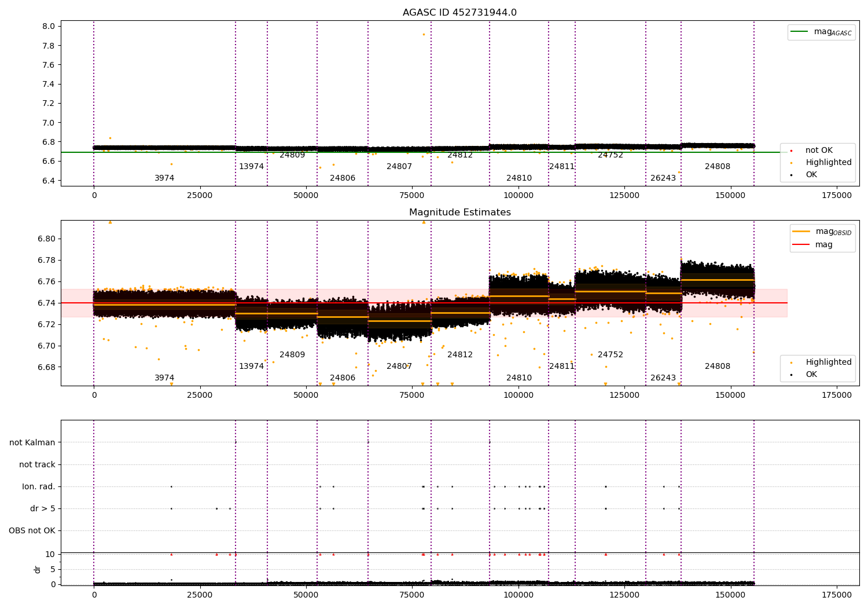This screenshot has height=608, width=868.
Task: Click obsid label 24806 in AGASC ID plot
Action: coord(343,178)
